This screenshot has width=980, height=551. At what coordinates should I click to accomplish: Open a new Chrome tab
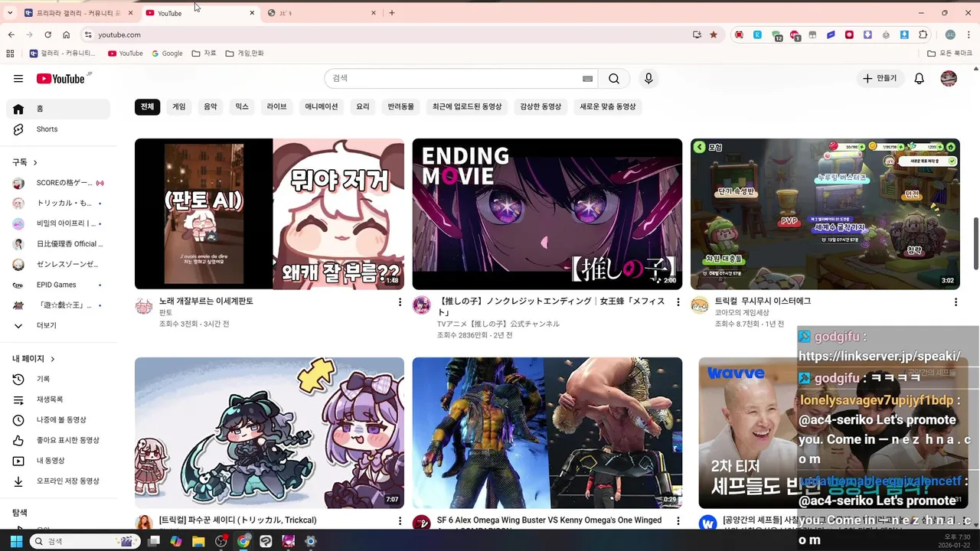[392, 13]
